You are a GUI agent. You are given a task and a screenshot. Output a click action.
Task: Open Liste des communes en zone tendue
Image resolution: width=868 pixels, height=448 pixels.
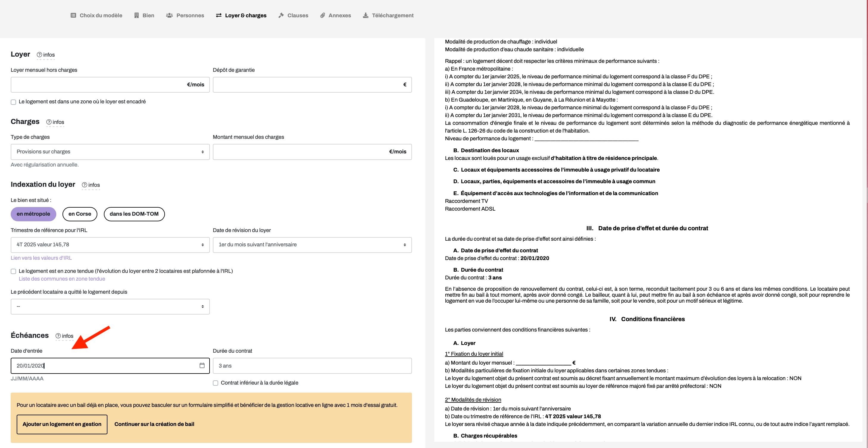point(62,279)
